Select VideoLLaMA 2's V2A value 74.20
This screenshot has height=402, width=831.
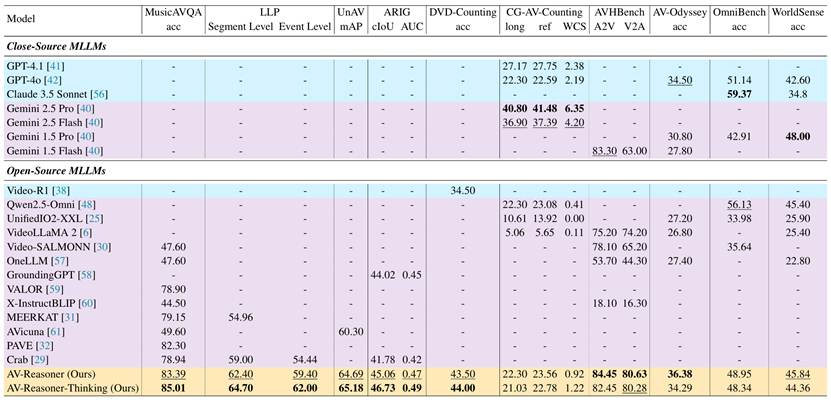[635, 233]
